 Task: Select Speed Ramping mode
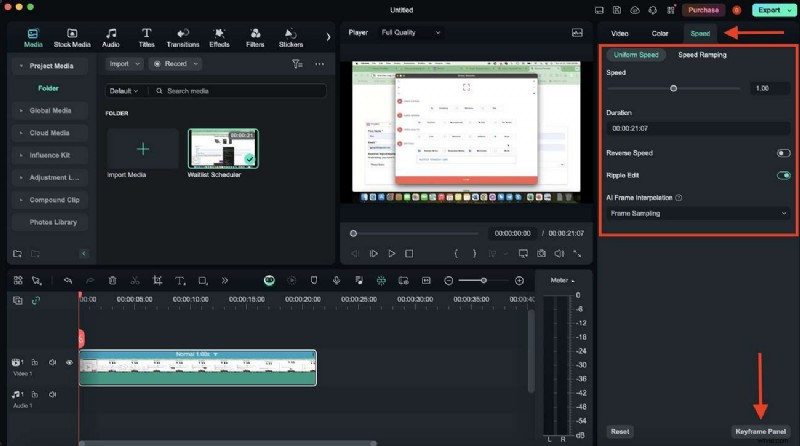click(x=702, y=55)
